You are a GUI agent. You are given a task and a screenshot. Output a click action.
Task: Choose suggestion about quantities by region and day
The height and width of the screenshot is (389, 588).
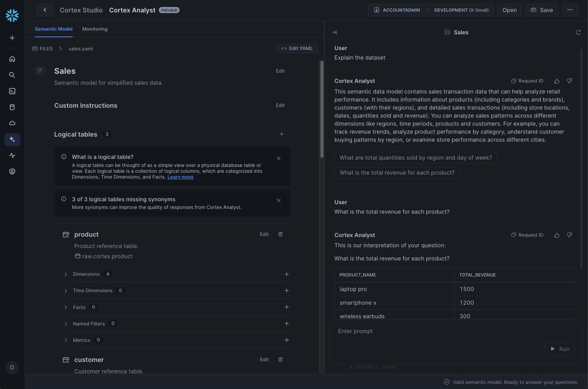pos(416,158)
